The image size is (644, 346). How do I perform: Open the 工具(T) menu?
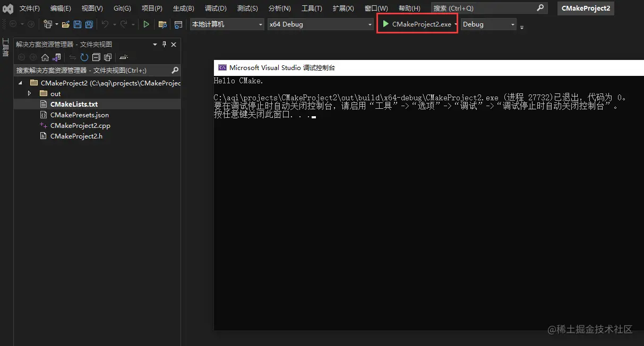[312, 8]
